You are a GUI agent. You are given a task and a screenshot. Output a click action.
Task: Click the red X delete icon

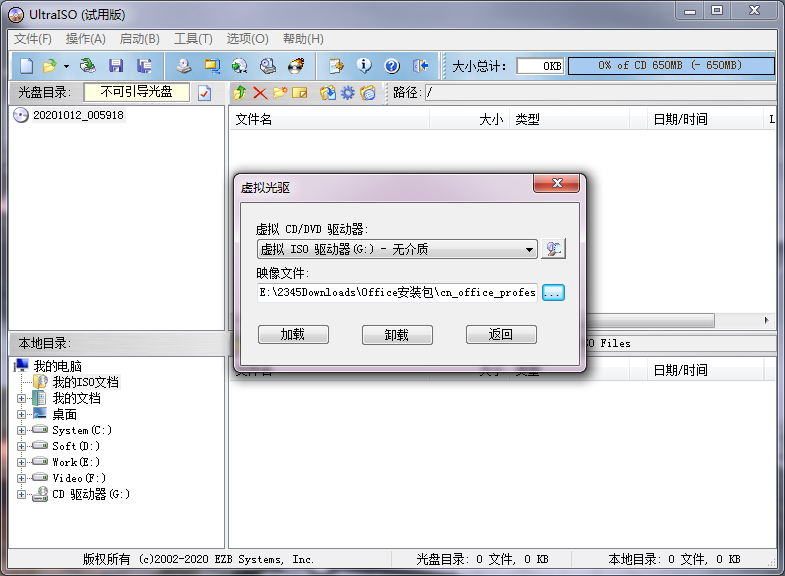(260, 93)
